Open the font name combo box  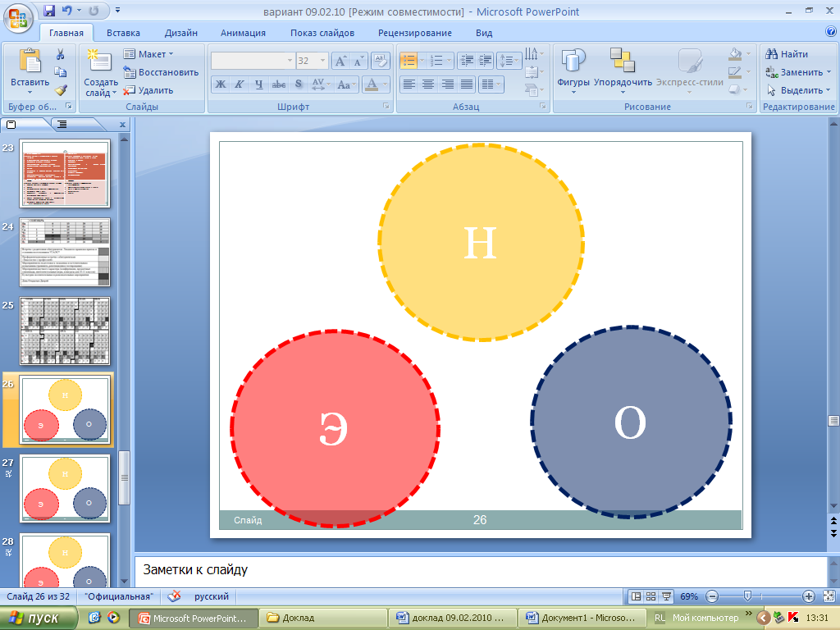(253, 61)
